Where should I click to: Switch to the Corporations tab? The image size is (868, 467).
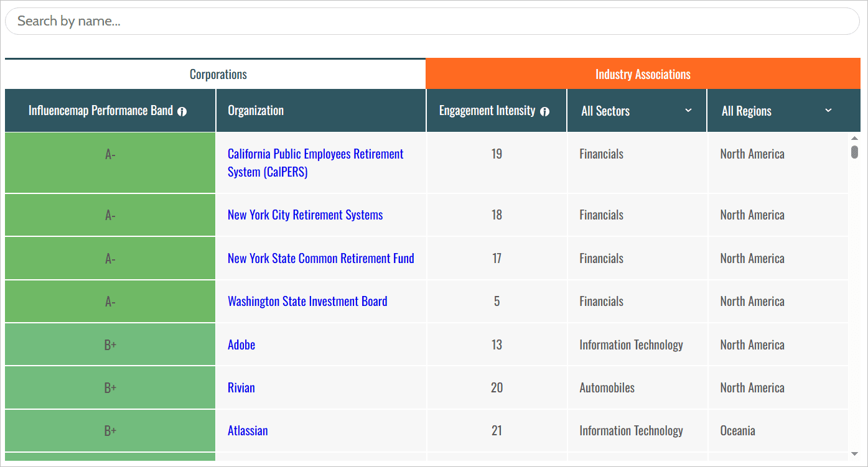coord(218,75)
